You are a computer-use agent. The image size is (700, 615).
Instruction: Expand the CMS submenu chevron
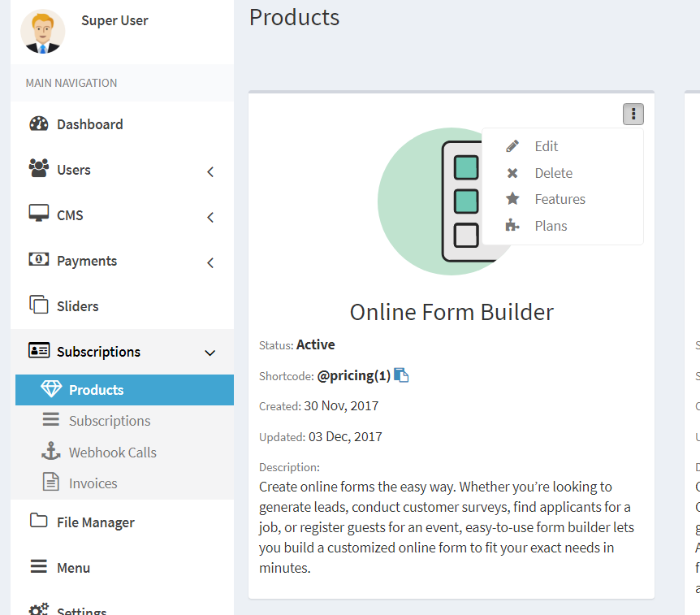[210, 218]
